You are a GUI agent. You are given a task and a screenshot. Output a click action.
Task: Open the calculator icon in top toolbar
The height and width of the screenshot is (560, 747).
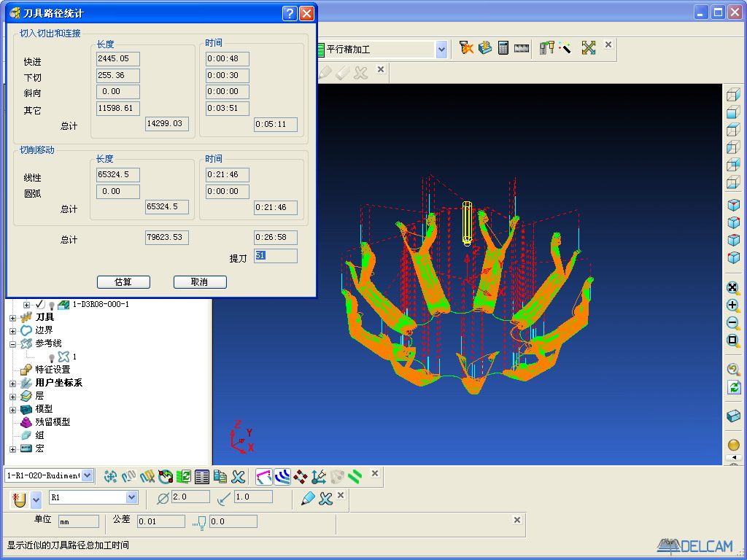tap(503, 47)
